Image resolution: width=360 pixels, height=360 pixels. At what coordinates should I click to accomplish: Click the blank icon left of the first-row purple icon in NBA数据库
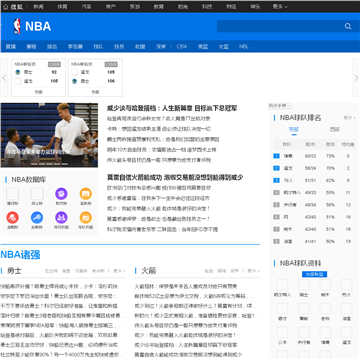coord(37,194)
